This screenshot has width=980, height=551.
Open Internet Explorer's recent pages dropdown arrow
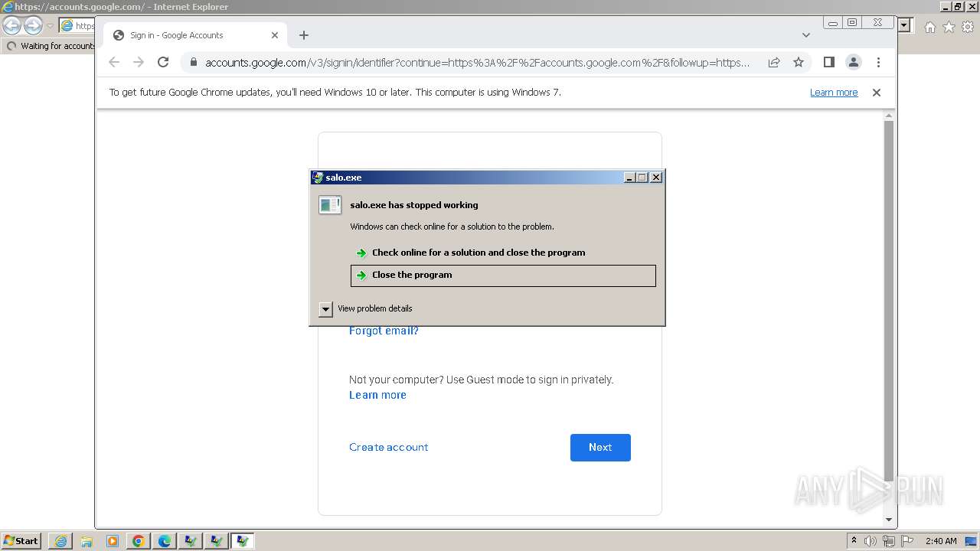point(51,26)
